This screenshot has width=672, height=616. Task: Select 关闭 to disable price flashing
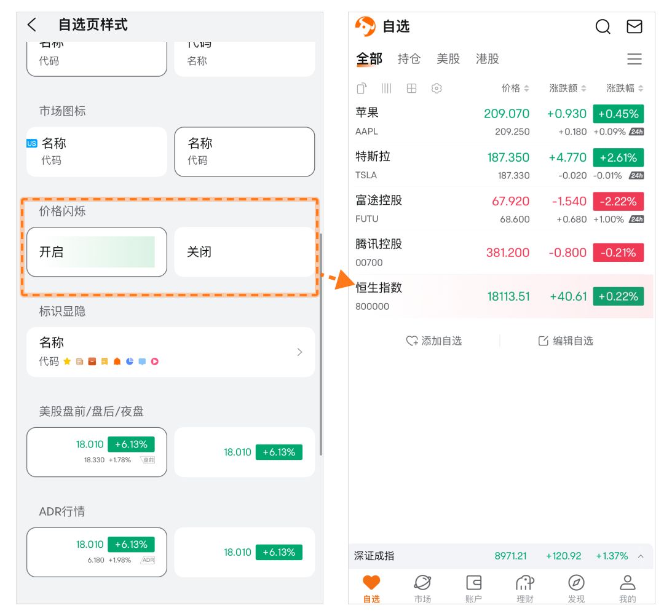244,252
